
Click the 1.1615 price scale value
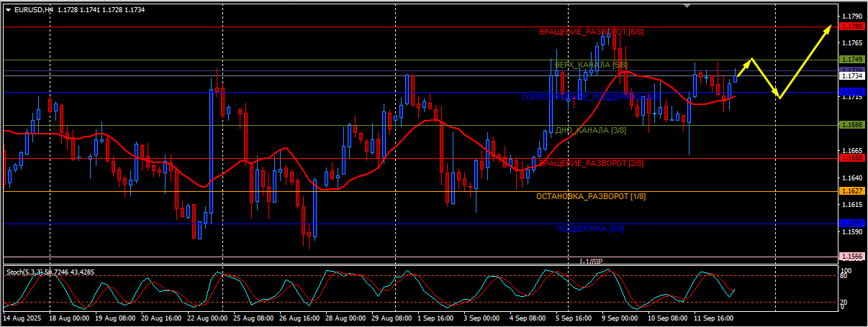coord(851,206)
